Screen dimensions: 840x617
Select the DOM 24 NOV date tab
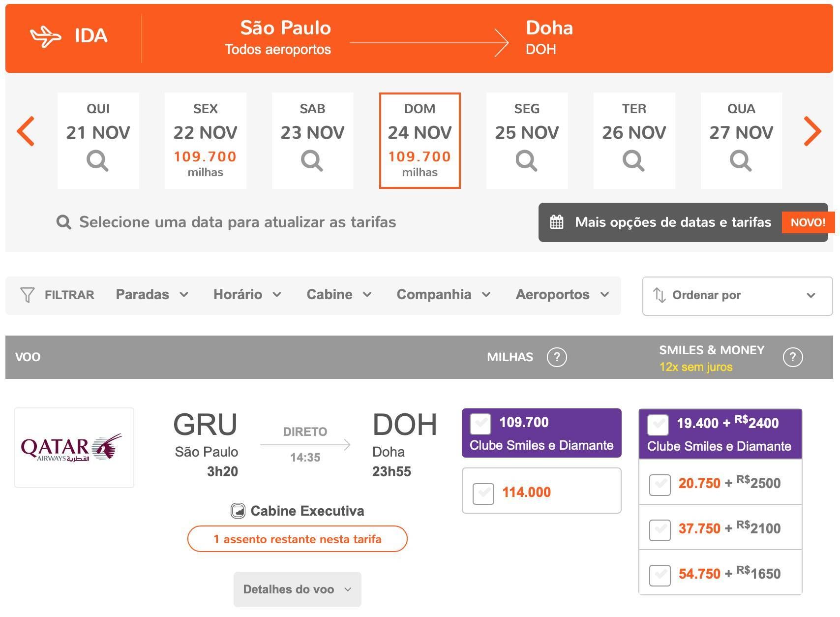click(420, 141)
